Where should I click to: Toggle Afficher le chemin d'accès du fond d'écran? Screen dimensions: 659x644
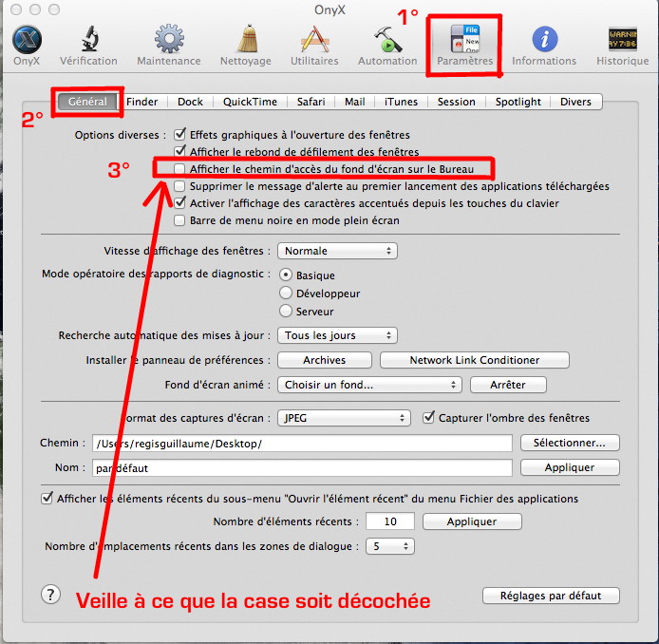tap(179, 169)
